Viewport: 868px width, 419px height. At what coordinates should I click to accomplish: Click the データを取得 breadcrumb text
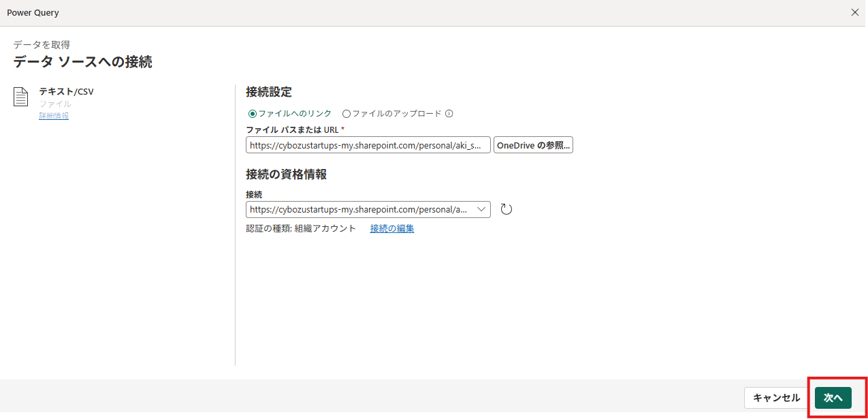[42, 44]
